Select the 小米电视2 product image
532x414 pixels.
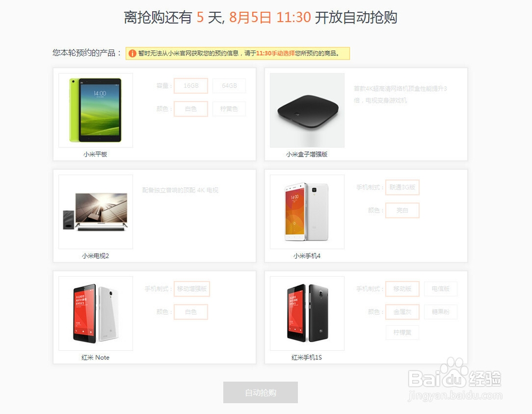(x=96, y=212)
